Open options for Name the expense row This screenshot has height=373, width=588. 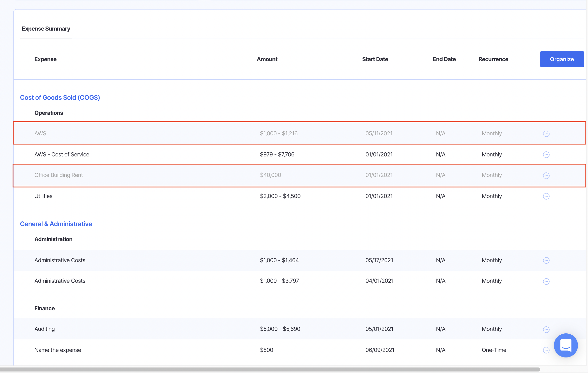pos(546,350)
